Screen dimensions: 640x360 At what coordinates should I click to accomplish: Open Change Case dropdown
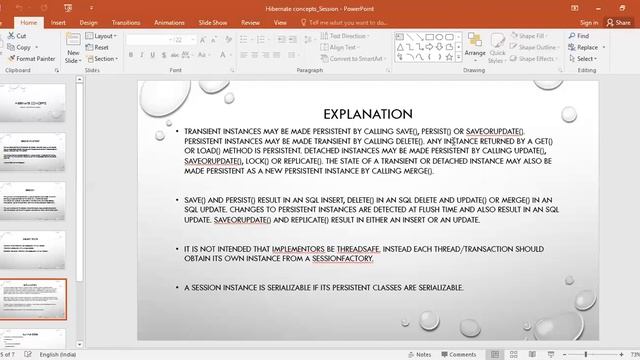[x=204, y=55]
